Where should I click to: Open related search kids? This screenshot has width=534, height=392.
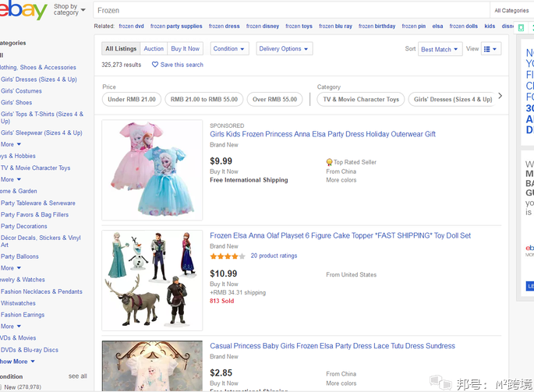[x=490, y=26]
